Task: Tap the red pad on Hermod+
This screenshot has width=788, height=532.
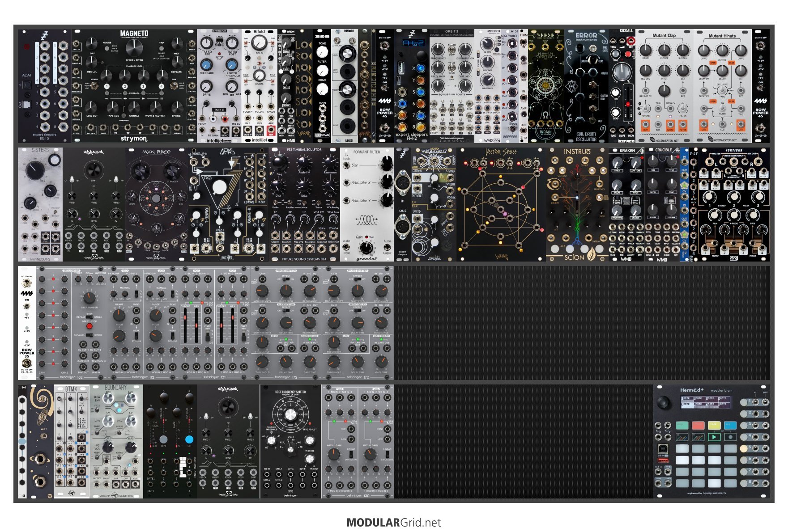Action: (698, 425)
